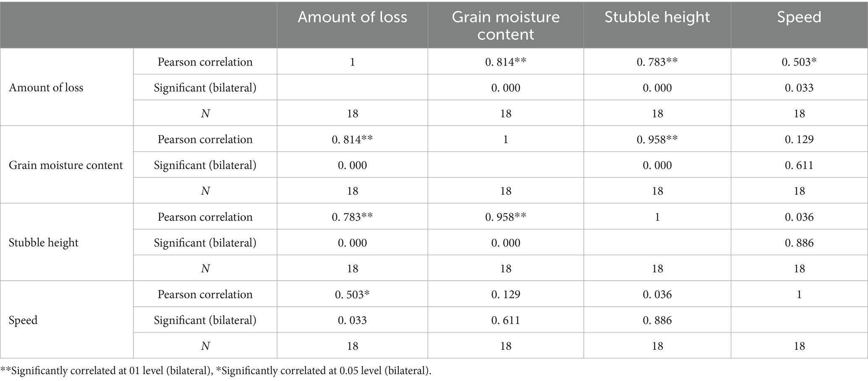Select the 0.129 cell in Speed column
Viewport: 868px width, 381px height.
tap(799, 139)
